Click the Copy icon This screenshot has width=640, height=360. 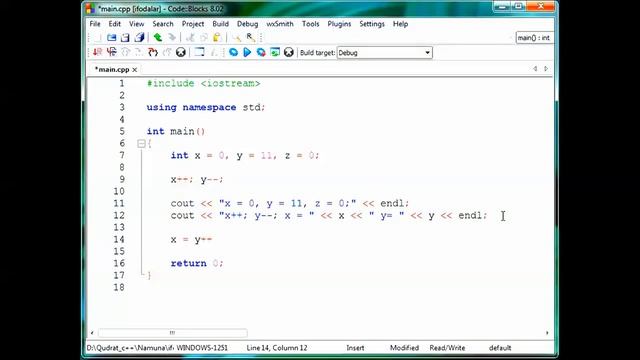(x=203, y=38)
